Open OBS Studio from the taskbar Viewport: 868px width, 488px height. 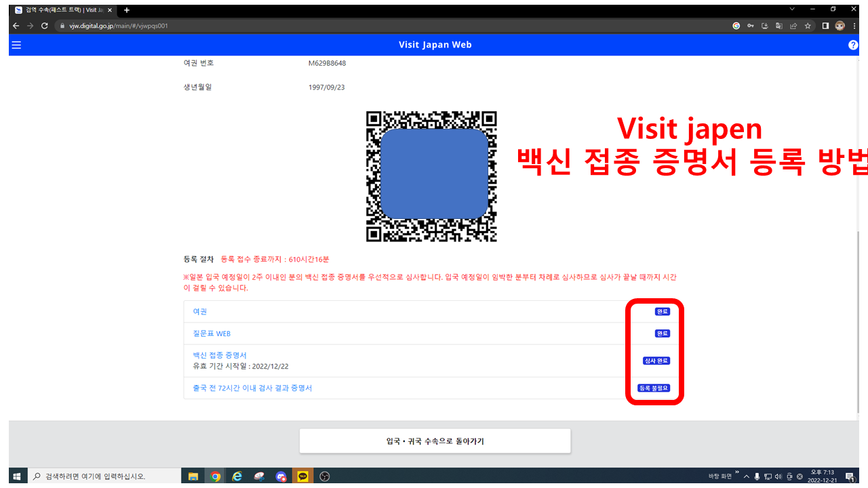[325, 476]
